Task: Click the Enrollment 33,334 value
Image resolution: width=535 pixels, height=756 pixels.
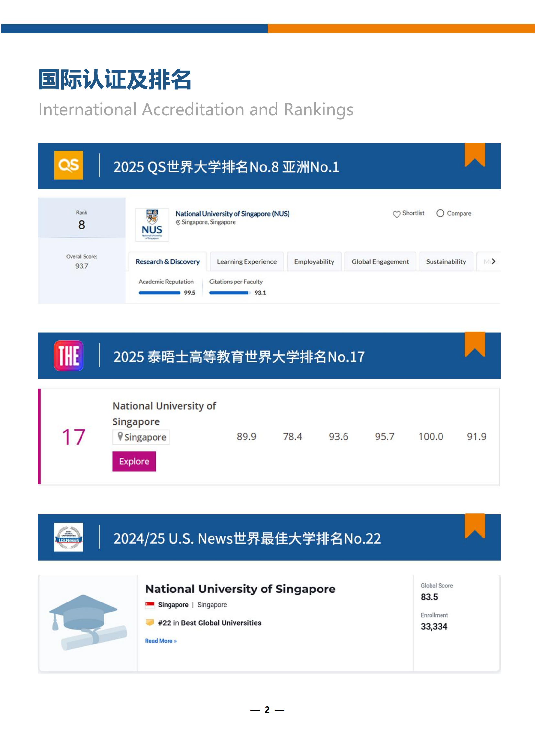Action: (x=434, y=627)
